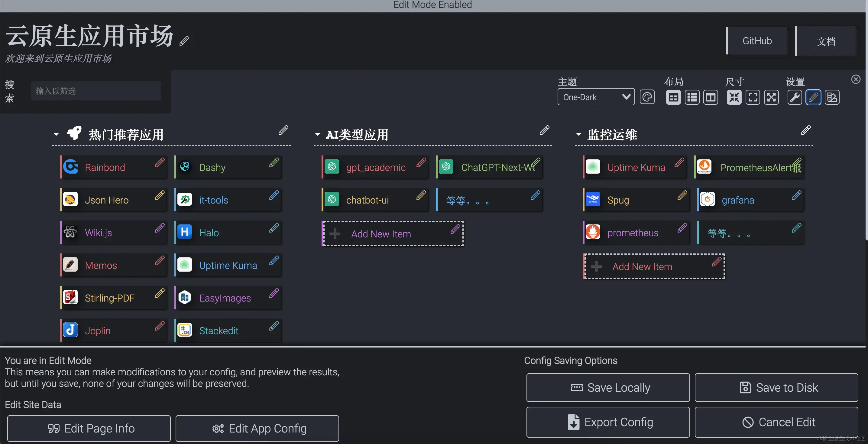Click Export Config button
868x444 pixels.
point(608,422)
